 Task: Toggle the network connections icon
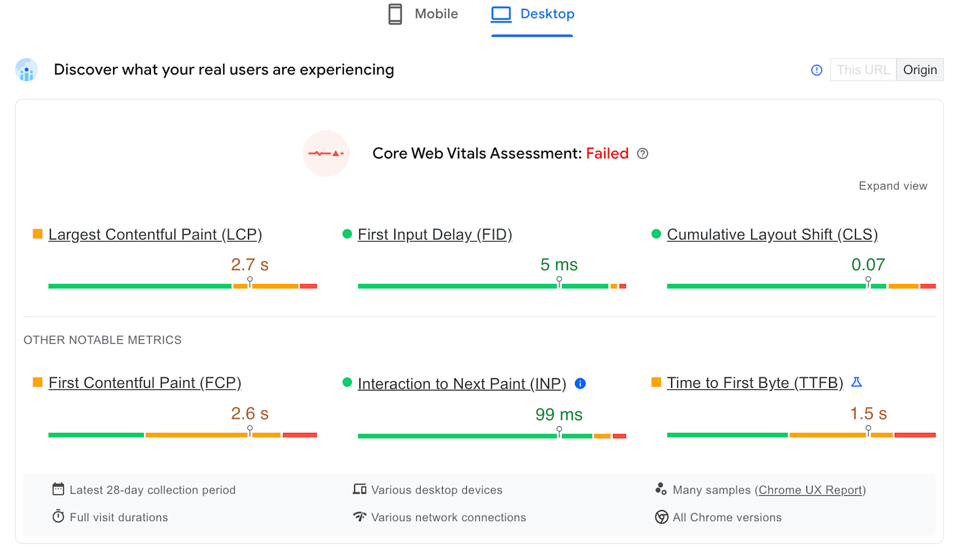point(359,516)
